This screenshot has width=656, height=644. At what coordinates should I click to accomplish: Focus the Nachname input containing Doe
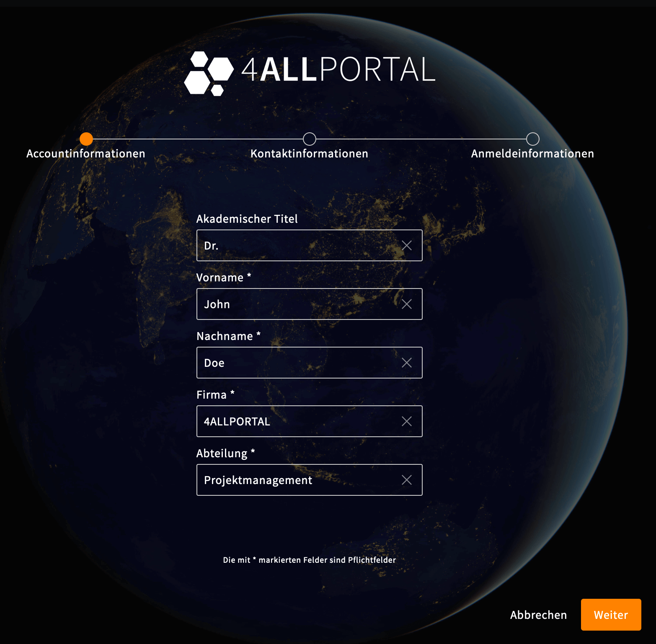(x=310, y=363)
